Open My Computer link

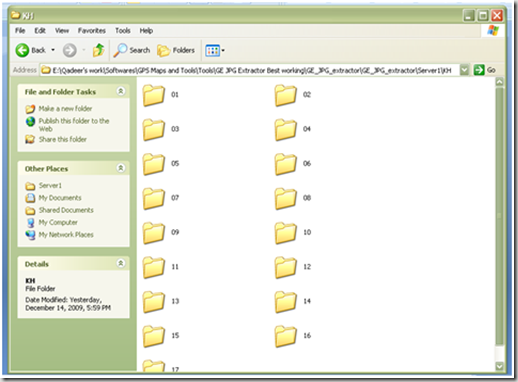click(58, 222)
